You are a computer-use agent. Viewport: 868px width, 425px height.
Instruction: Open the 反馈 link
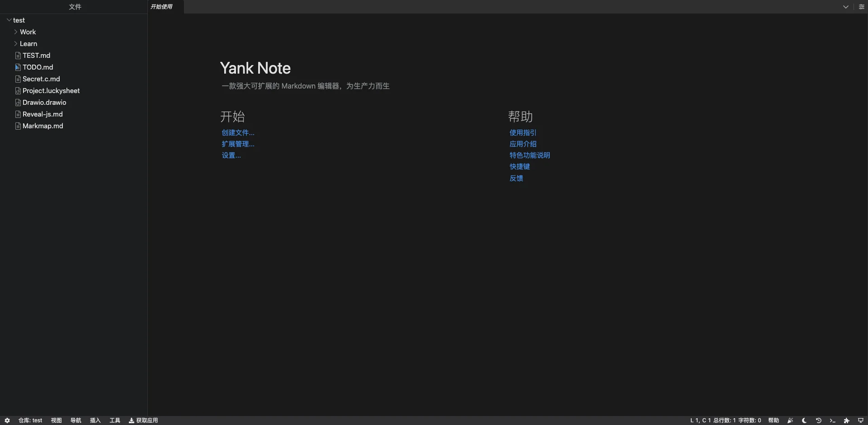[x=516, y=178]
